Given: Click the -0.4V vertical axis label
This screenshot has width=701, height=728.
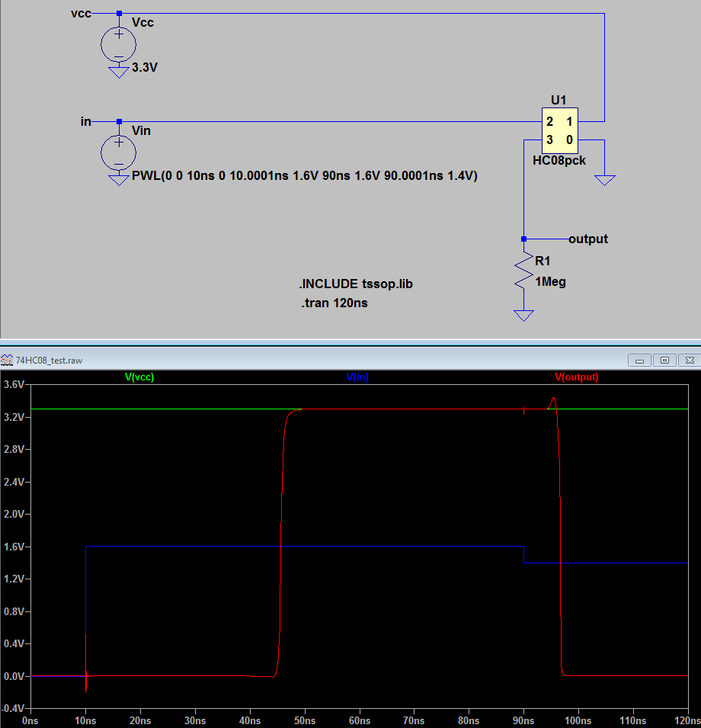Looking at the screenshot, I should [x=12, y=708].
